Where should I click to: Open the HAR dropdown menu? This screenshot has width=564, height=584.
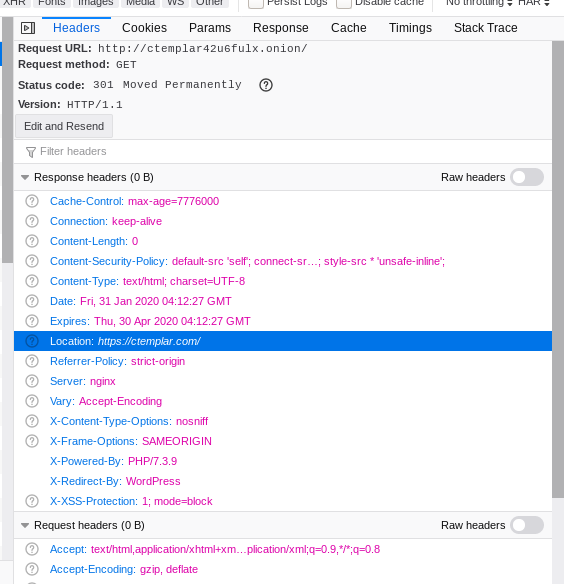534,3
